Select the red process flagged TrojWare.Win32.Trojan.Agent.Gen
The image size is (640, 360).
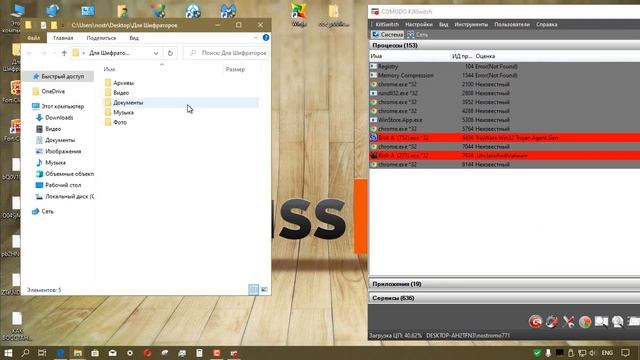(x=504, y=138)
